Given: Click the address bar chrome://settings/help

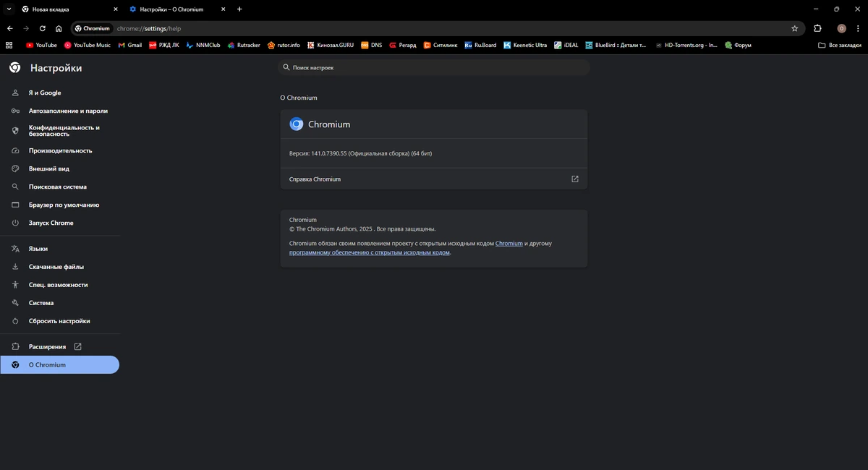Looking at the screenshot, I should point(438,28).
